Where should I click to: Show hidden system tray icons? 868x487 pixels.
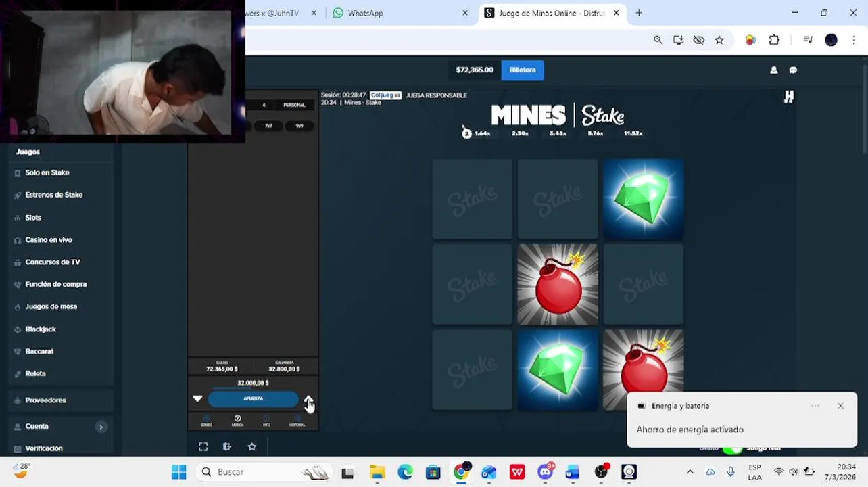pyautogui.click(x=690, y=472)
